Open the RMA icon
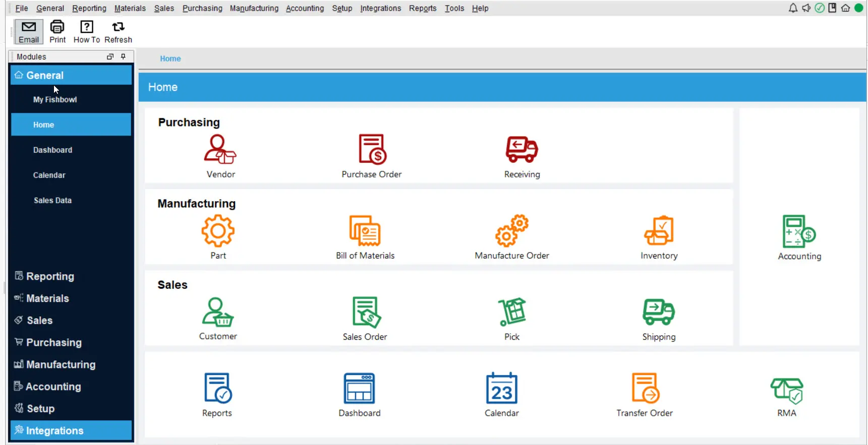868x445 pixels. coord(786,391)
